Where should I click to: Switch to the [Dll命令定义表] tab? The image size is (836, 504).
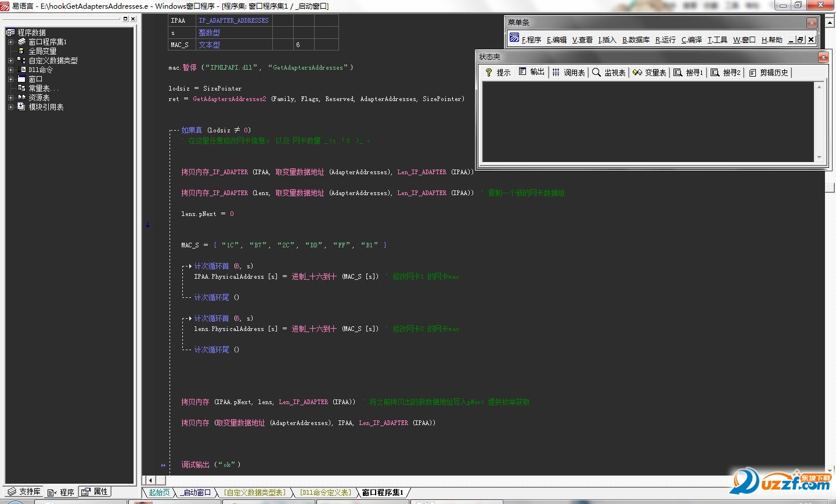click(x=325, y=492)
